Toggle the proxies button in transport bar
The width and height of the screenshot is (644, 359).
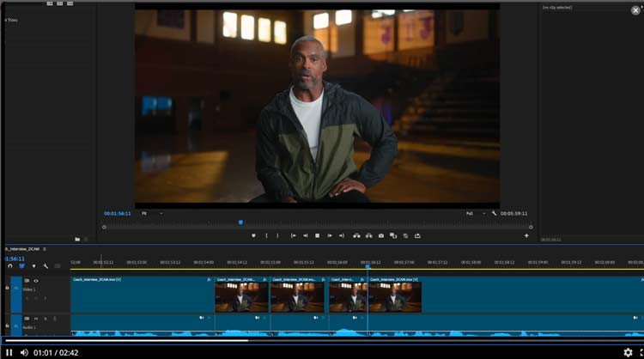[x=405, y=236]
